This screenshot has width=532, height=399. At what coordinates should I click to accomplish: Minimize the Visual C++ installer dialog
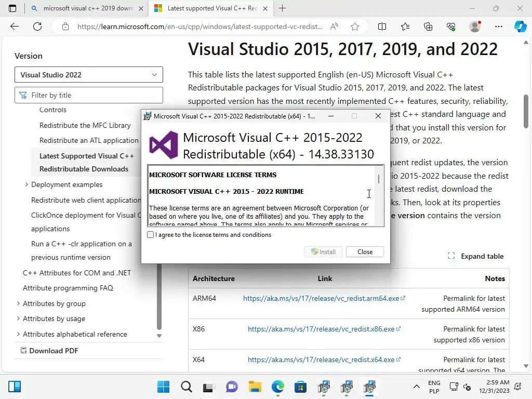pos(331,116)
